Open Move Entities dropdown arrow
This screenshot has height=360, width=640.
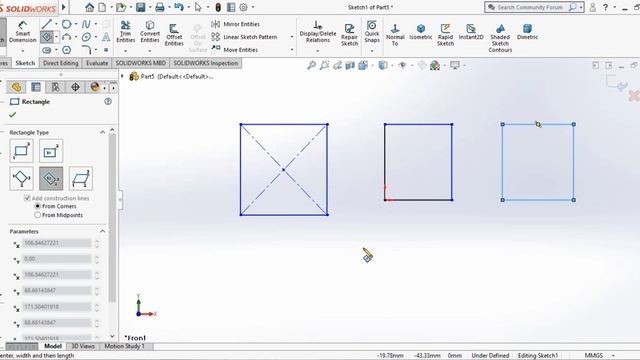click(x=292, y=49)
